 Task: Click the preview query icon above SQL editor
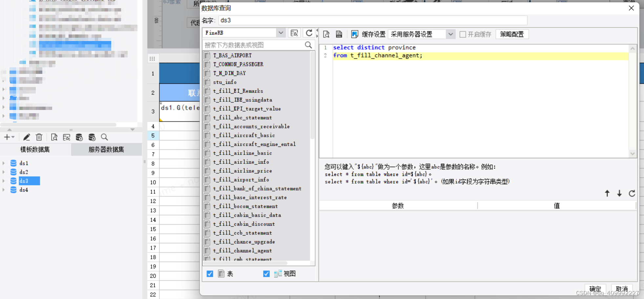pyautogui.click(x=326, y=34)
